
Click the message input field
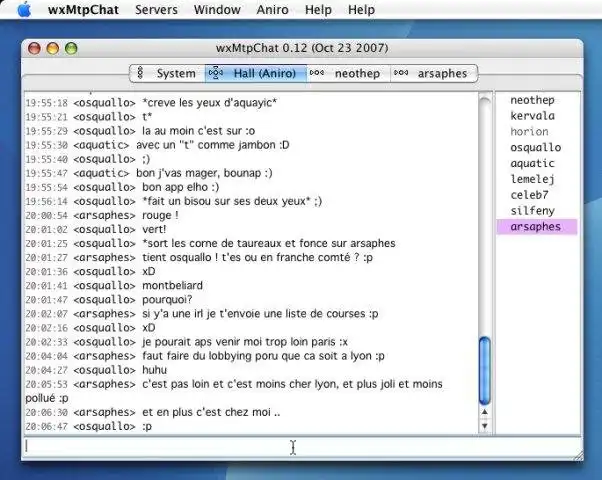click(302, 447)
